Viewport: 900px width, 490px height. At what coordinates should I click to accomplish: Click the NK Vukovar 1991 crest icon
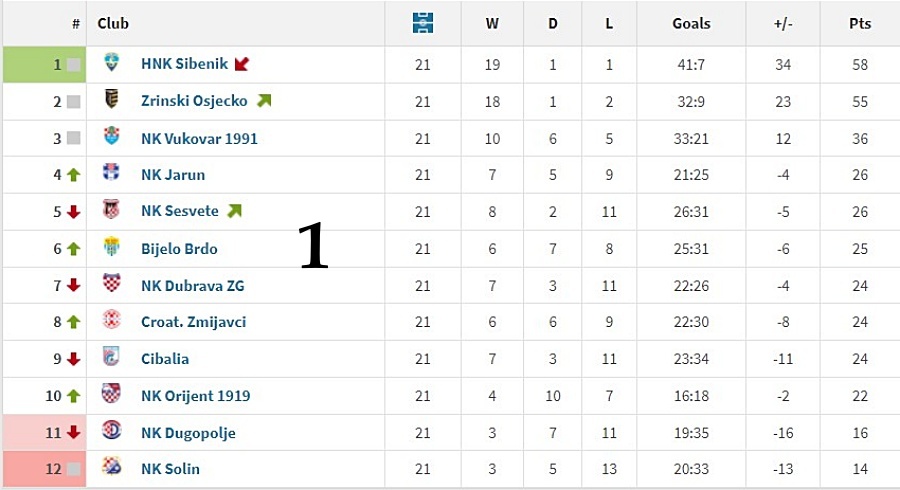coord(111,136)
